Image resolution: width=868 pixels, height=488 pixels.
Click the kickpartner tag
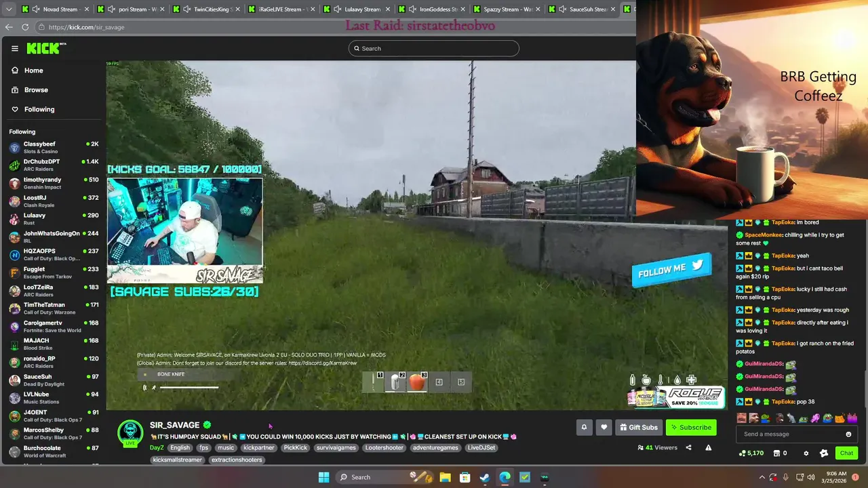pyautogui.click(x=259, y=447)
